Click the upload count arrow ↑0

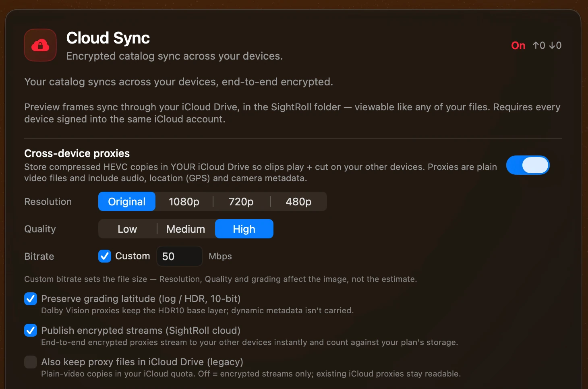[539, 46]
